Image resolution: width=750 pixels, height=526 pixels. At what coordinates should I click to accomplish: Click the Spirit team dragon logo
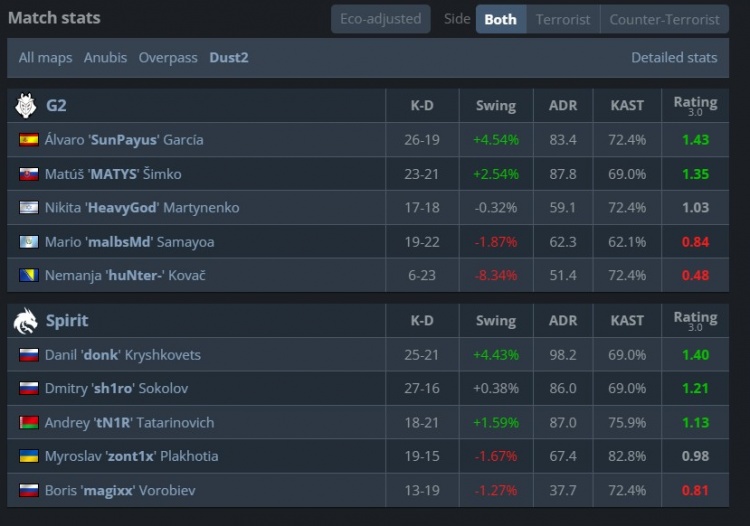26,320
